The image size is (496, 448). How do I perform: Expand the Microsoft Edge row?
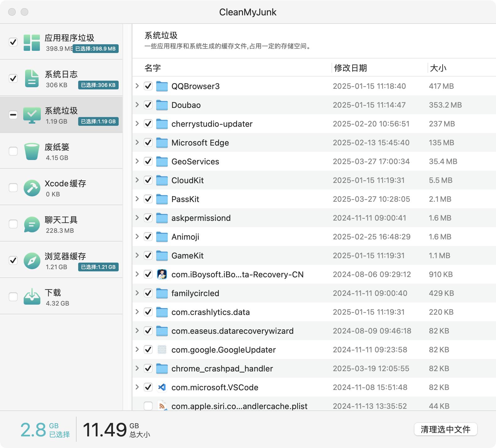(137, 142)
